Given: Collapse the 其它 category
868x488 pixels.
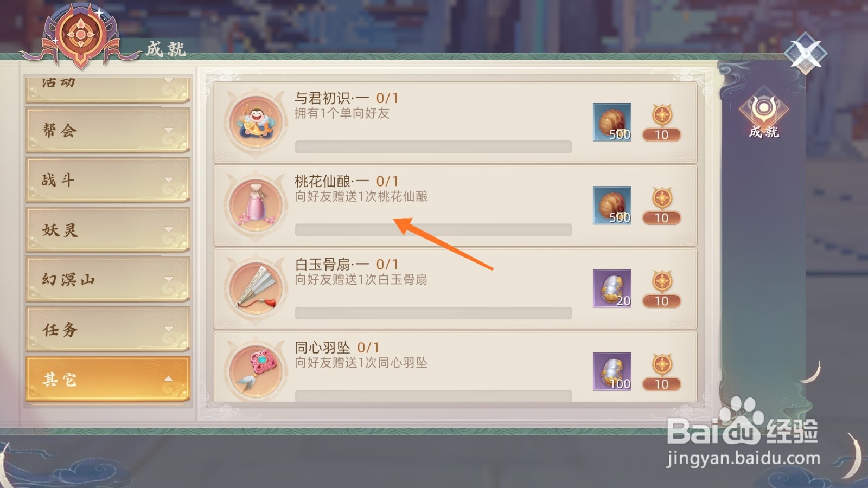Looking at the screenshot, I should click(x=107, y=380).
